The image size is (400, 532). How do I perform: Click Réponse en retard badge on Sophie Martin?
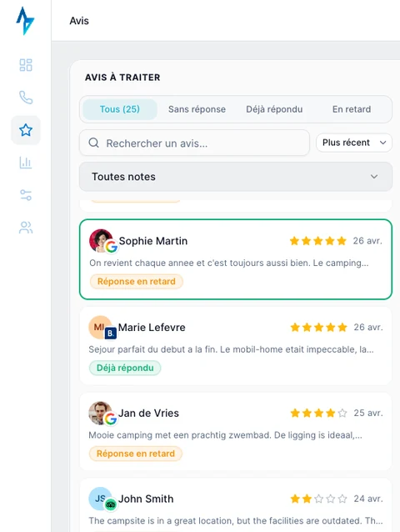(137, 281)
